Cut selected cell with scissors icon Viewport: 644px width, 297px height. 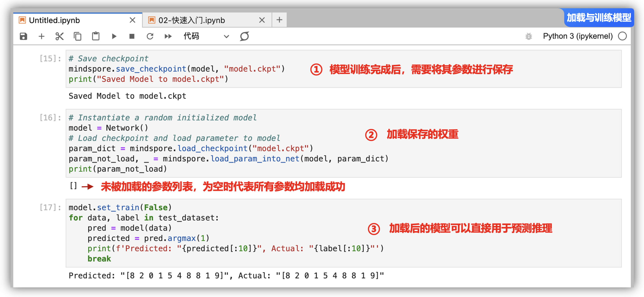[x=59, y=36]
